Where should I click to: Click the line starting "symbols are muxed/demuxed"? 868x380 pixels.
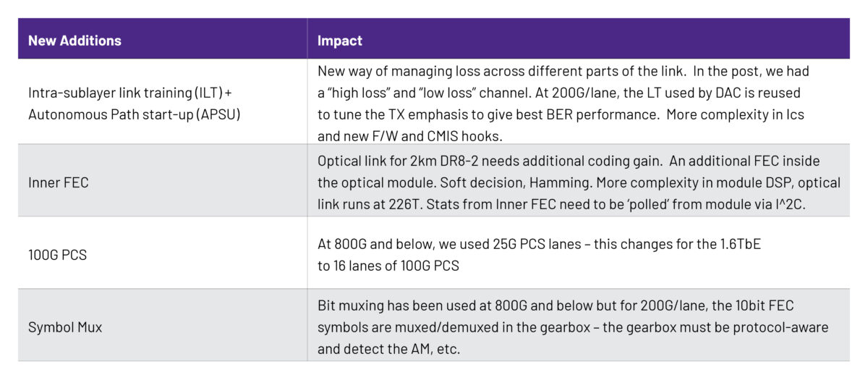pos(573,327)
